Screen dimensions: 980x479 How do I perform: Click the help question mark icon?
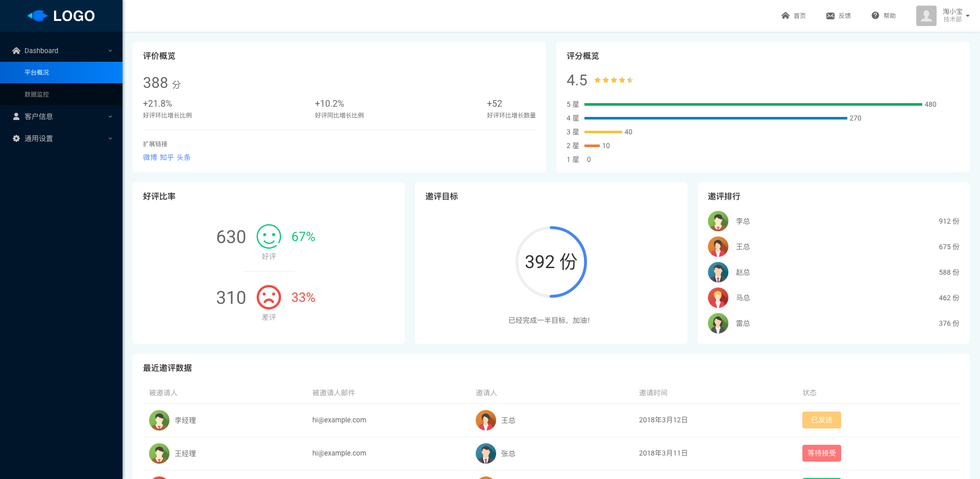click(x=875, y=16)
